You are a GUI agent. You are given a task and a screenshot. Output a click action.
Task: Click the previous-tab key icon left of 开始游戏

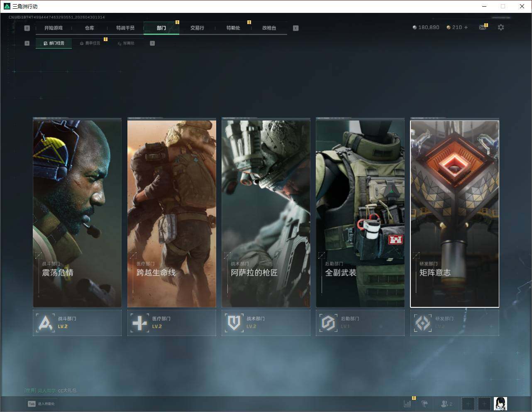click(x=27, y=28)
